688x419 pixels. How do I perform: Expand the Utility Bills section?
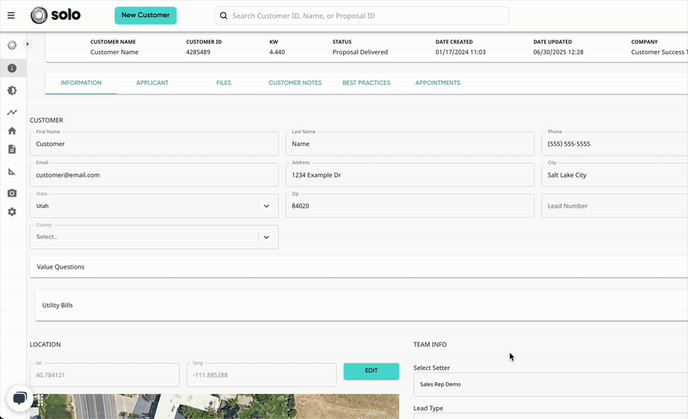pos(361,305)
